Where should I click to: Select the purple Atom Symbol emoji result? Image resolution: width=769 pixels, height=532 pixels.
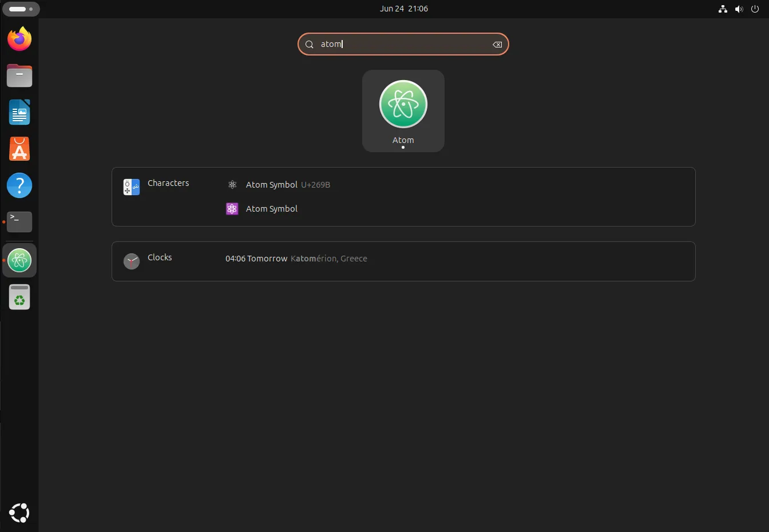coord(262,209)
